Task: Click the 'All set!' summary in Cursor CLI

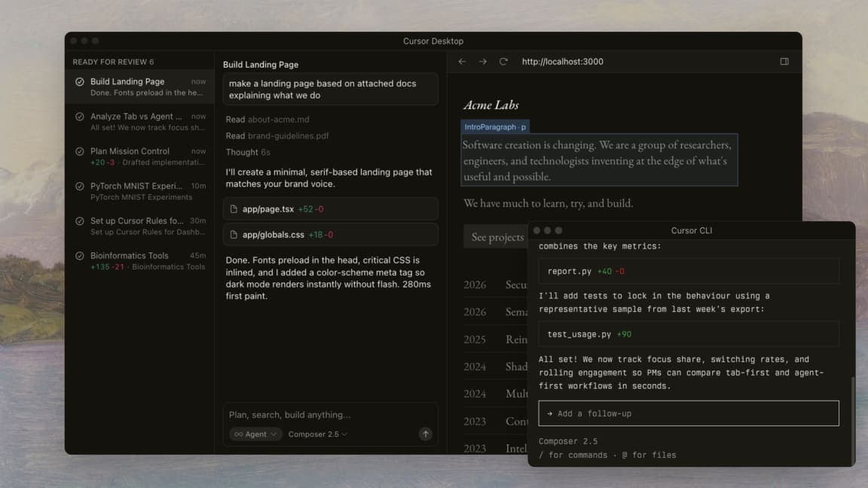Action: [x=681, y=372]
